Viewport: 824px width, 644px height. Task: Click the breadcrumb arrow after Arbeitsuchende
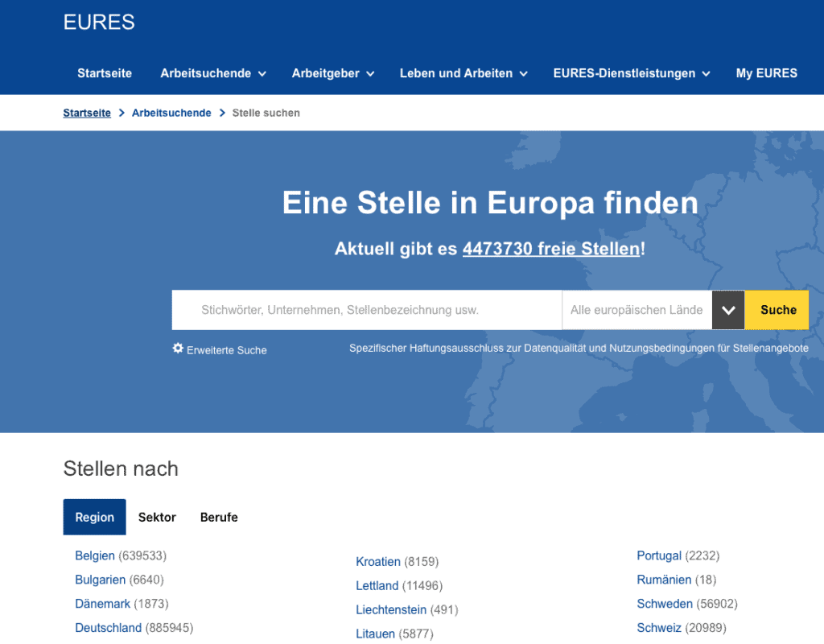(x=222, y=113)
